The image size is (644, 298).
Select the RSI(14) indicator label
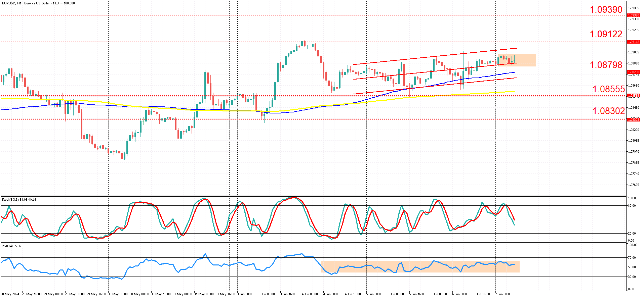point(11,246)
